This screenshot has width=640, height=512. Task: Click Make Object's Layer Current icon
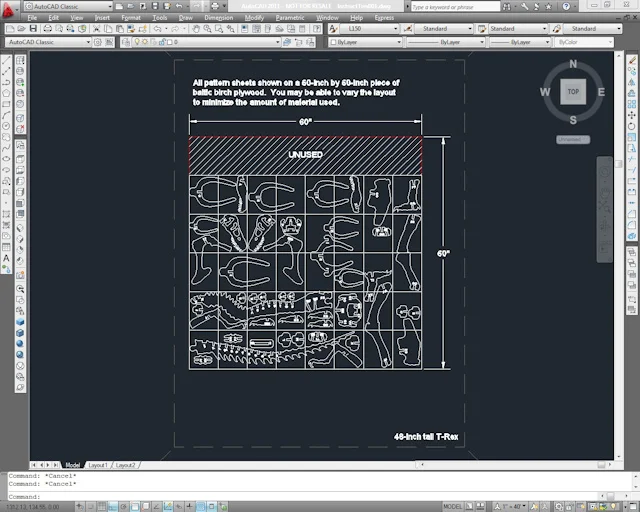(x=287, y=42)
